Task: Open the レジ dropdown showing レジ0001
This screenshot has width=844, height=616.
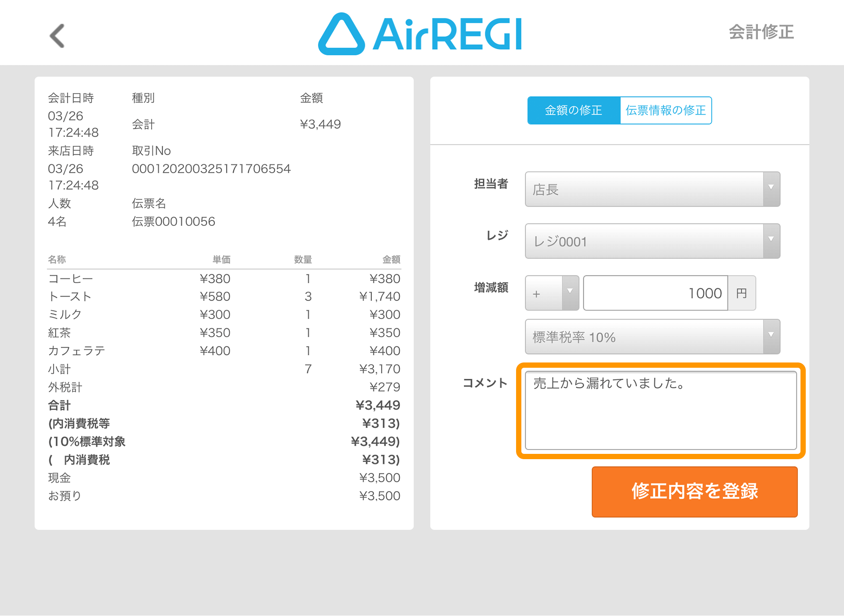Action: [652, 241]
